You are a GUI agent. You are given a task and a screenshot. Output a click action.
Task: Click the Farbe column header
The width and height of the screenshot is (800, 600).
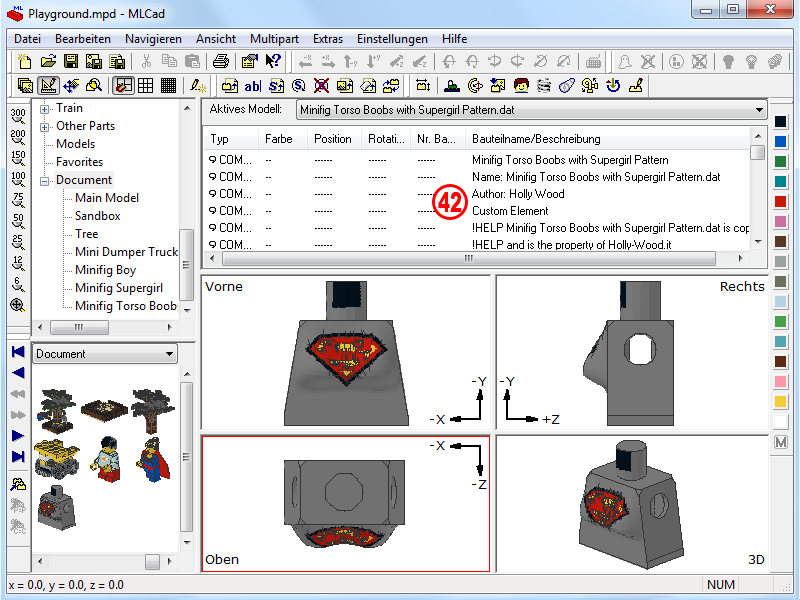(282, 139)
